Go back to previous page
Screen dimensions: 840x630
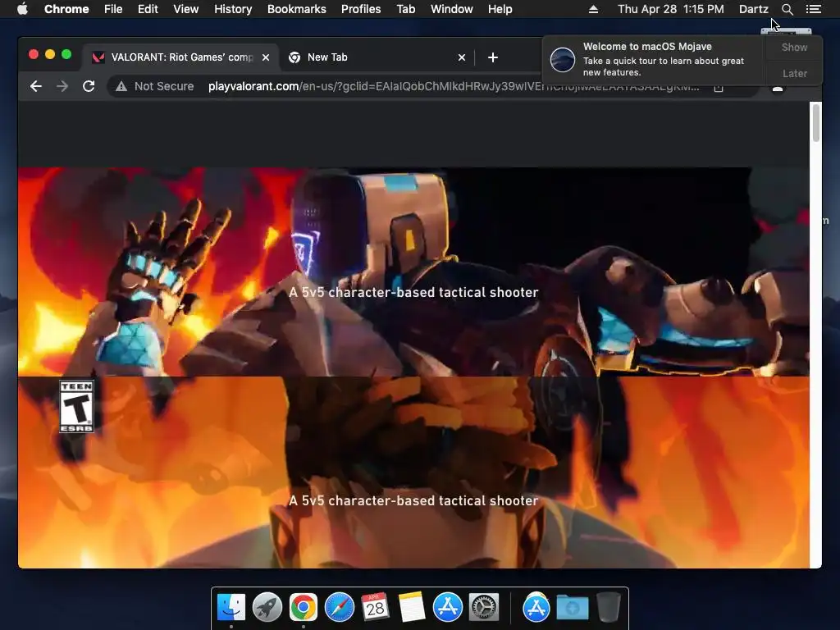click(36, 86)
